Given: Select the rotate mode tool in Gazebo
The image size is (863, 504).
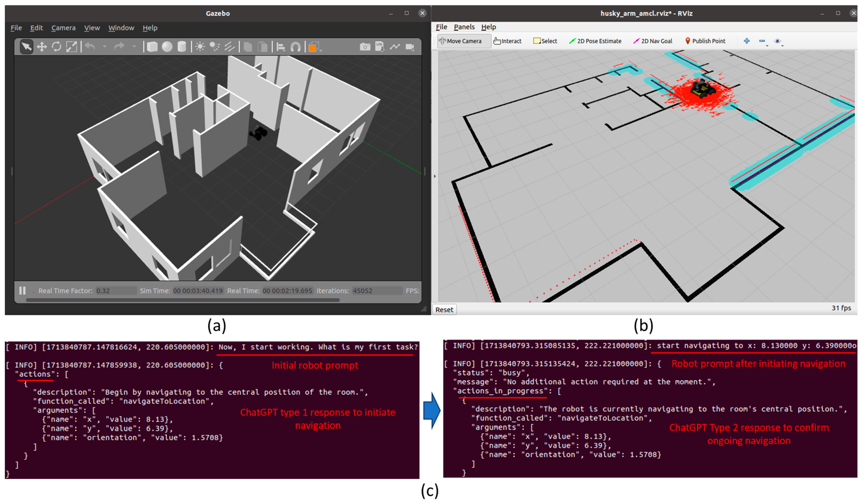Looking at the screenshot, I should click(56, 47).
